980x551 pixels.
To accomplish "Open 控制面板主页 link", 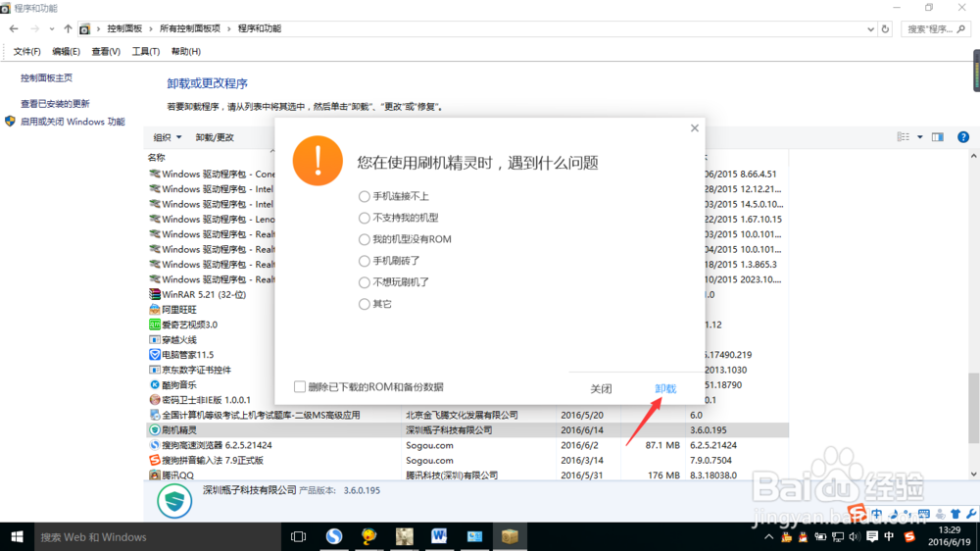I will pos(46,78).
